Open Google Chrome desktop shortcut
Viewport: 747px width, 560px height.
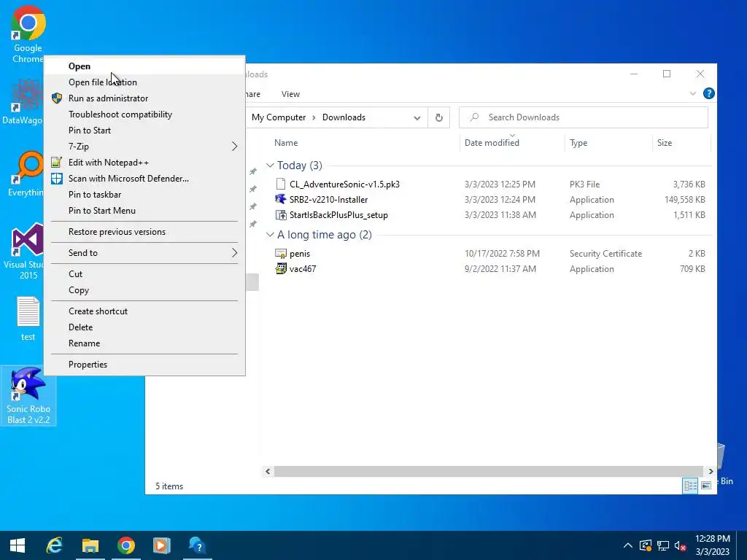click(x=28, y=34)
